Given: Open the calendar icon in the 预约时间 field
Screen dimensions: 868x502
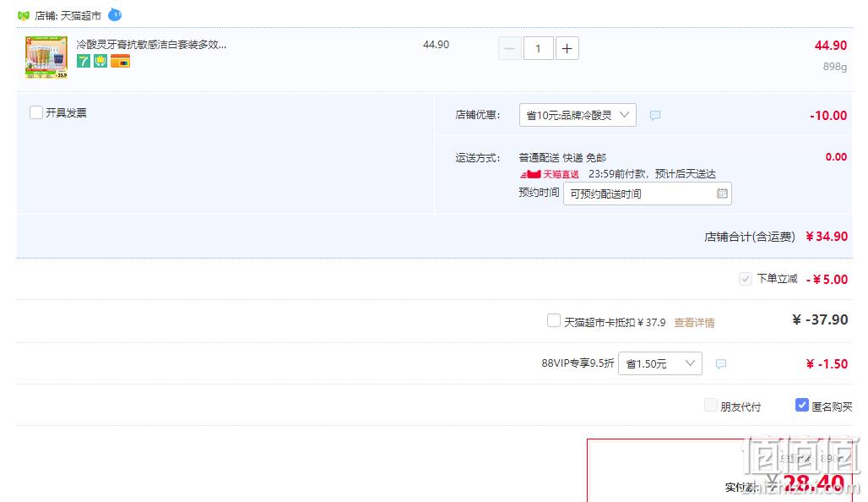Looking at the screenshot, I should (722, 194).
